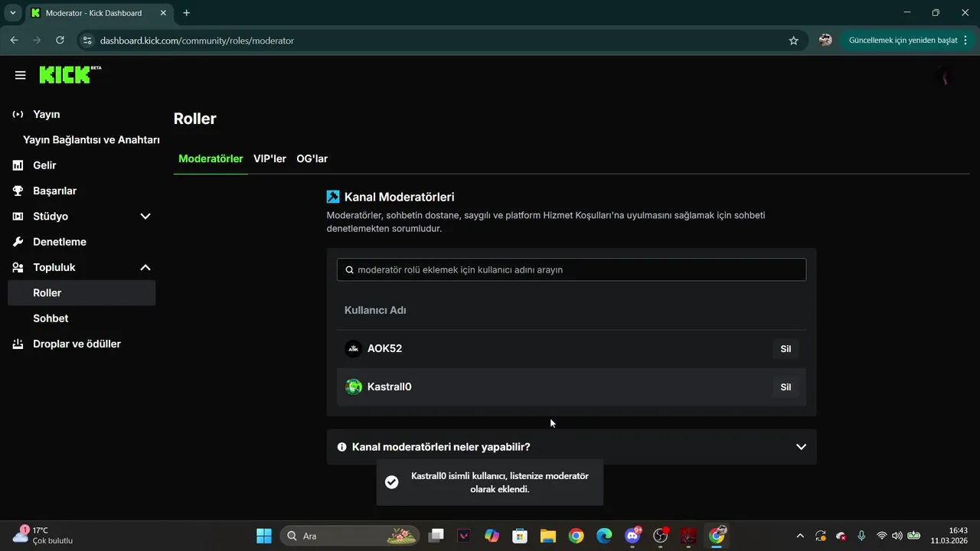Viewport: 980px width, 551px height.
Task: Click AOK52 user avatar
Action: pos(353,348)
